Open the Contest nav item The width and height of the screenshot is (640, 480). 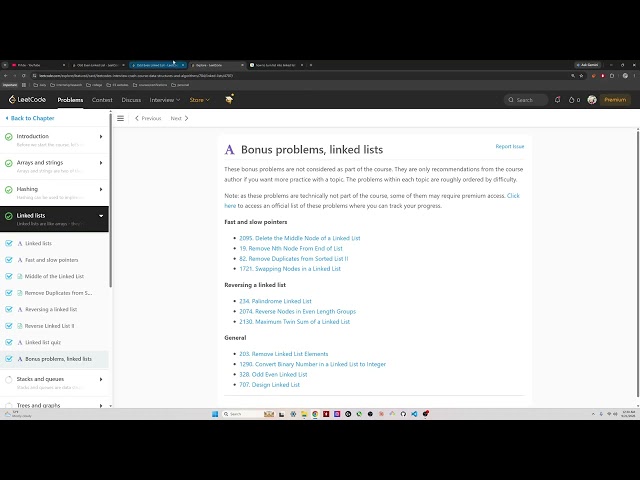[102, 100]
